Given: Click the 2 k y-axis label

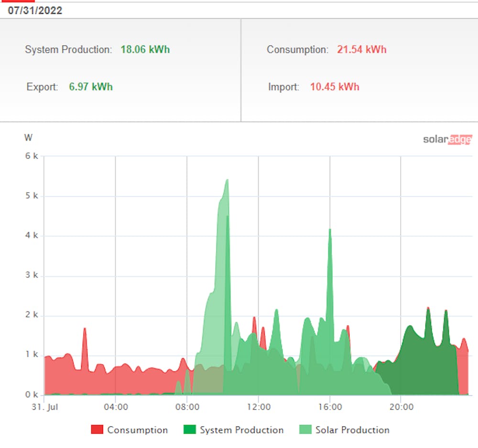Looking at the screenshot, I should coord(32,315).
